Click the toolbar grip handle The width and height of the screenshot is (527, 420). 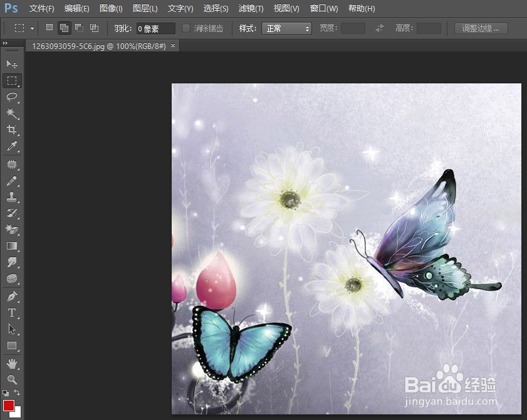click(12, 50)
